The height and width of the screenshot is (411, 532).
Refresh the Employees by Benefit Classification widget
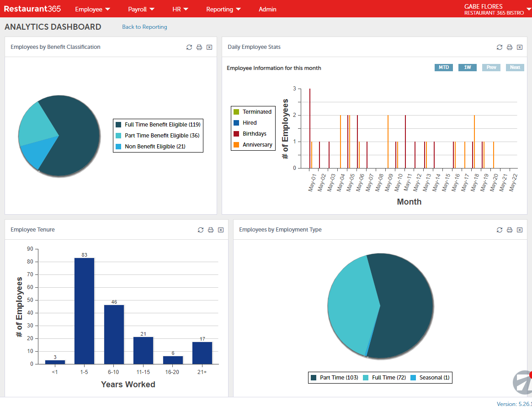pos(189,47)
